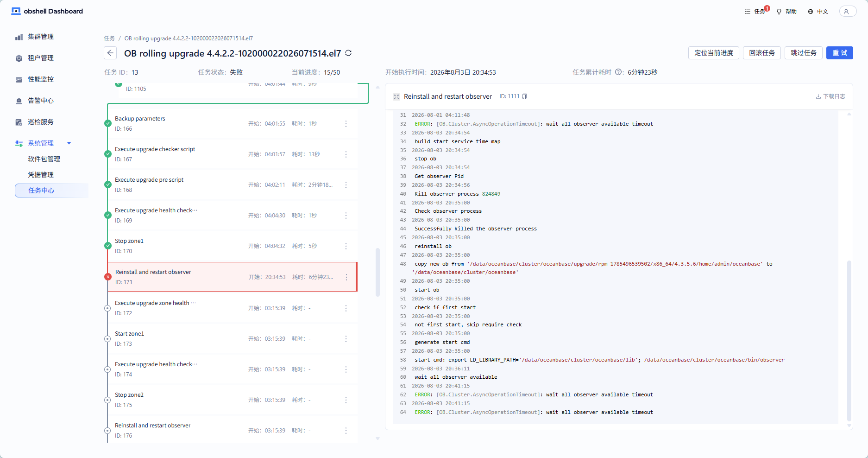Click log line 'build start service time map'
The image size is (868, 458).
pyautogui.click(x=457, y=141)
